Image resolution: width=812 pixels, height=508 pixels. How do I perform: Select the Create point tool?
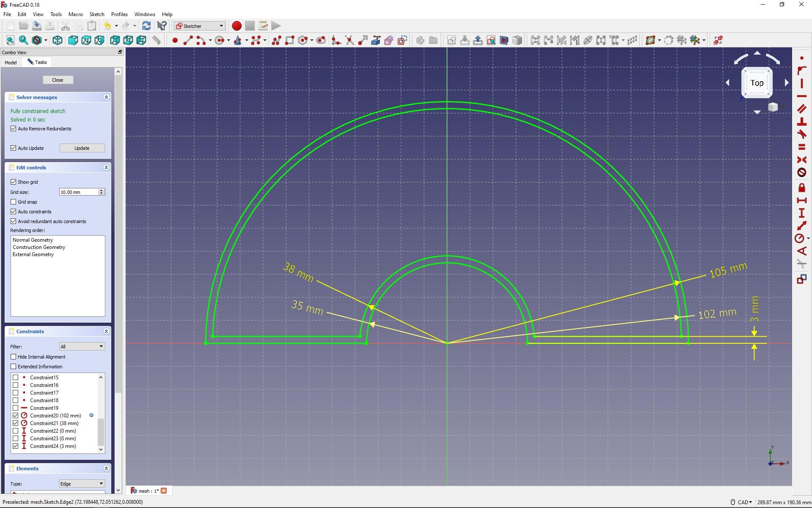(x=175, y=40)
